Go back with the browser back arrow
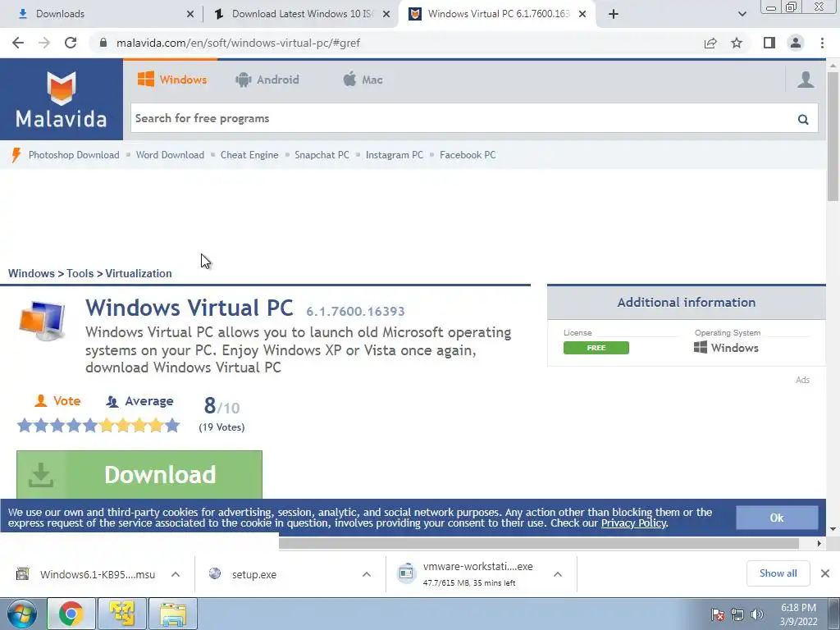This screenshot has height=630, width=840. click(18, 43)
